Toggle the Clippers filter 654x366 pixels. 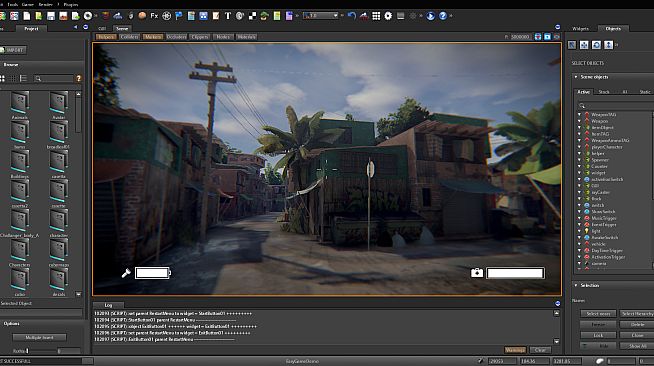coord(200,37)
